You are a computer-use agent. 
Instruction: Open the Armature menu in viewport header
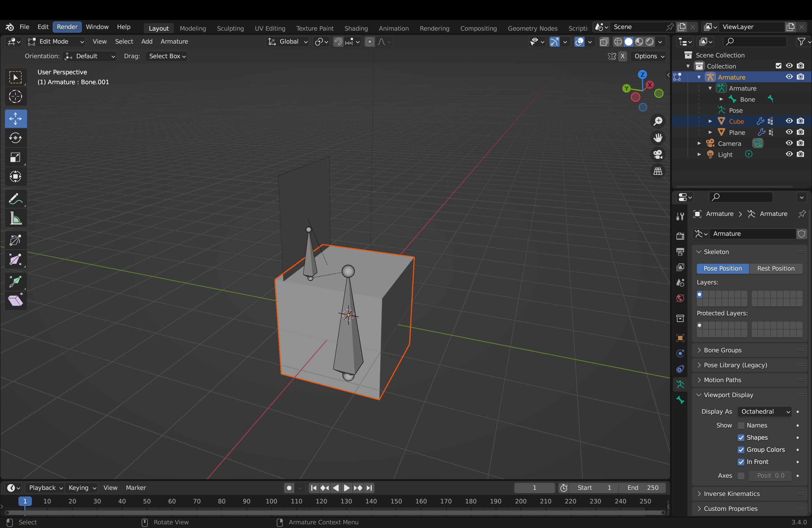pos(174,42)
